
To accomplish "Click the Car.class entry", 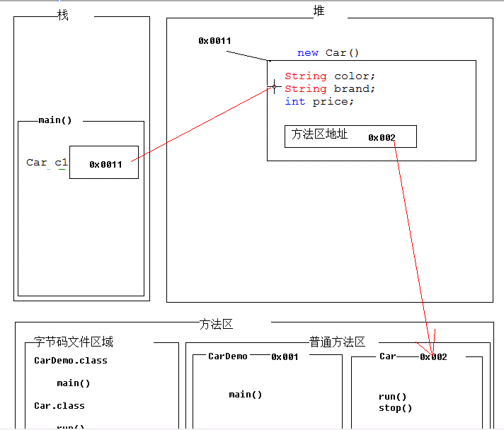I will pyautogui.click(x=59, y=406).
